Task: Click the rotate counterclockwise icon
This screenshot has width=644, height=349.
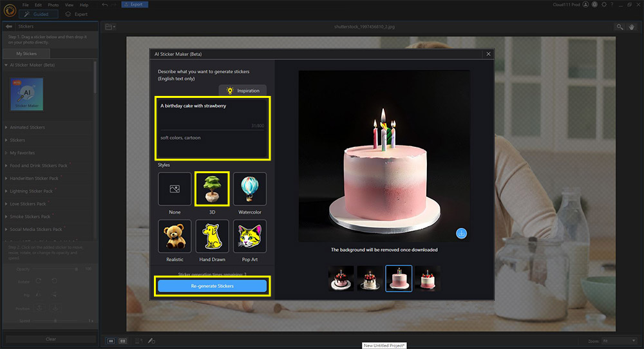Action: click(54, 281)
